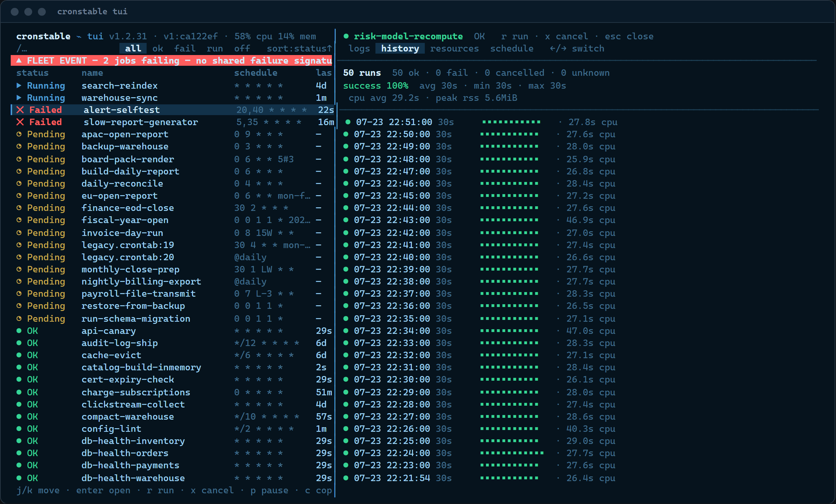Viewport: 836px width, 504px height.
Task: Click the '40.3s cpu' value
Action: pos(591,429)
